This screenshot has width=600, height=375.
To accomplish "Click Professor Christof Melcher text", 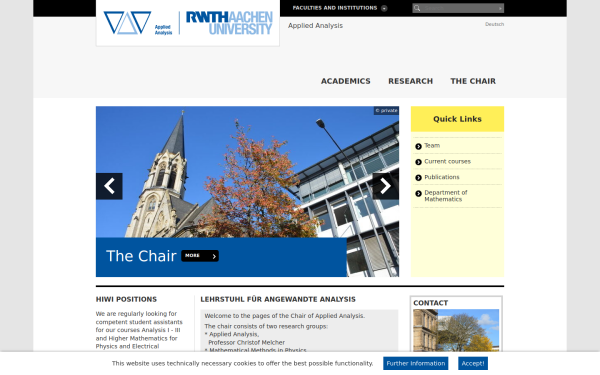I will pos(246,342).
